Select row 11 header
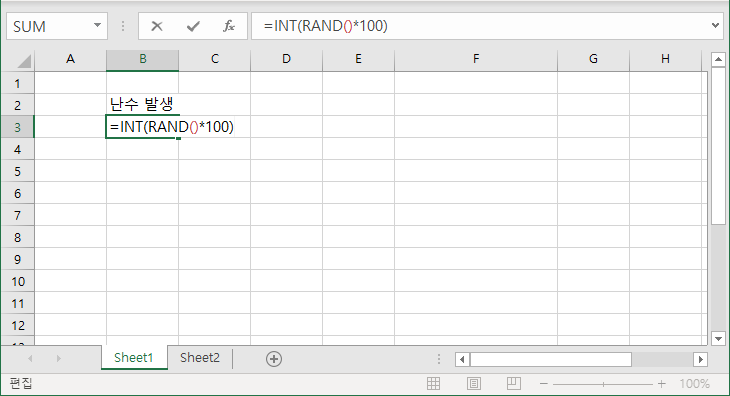Image resolution: width=730 pixels, height=396 pixels. pyautogui.click(x=18, y=303)
